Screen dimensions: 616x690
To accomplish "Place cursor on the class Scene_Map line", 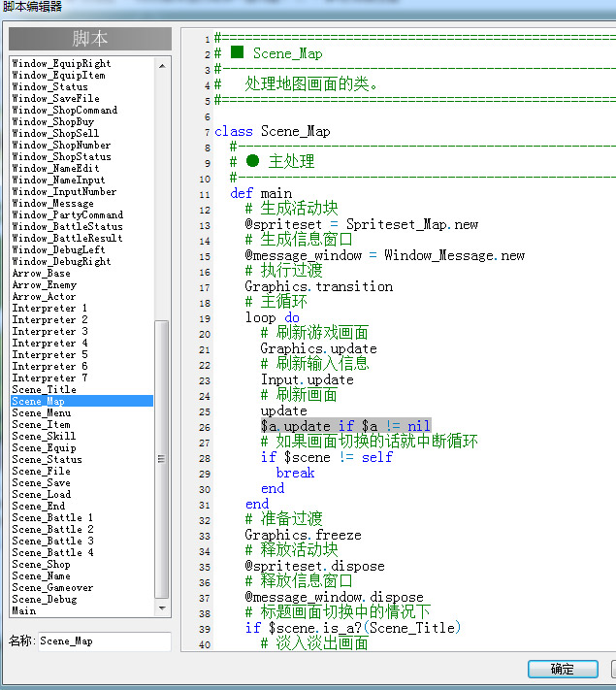I will click(273, 132).
